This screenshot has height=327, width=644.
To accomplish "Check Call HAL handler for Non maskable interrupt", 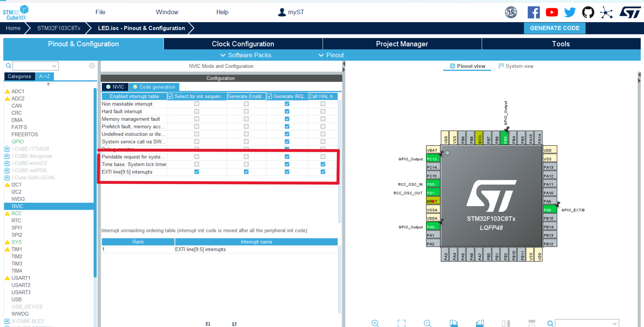I will point(323,104).
